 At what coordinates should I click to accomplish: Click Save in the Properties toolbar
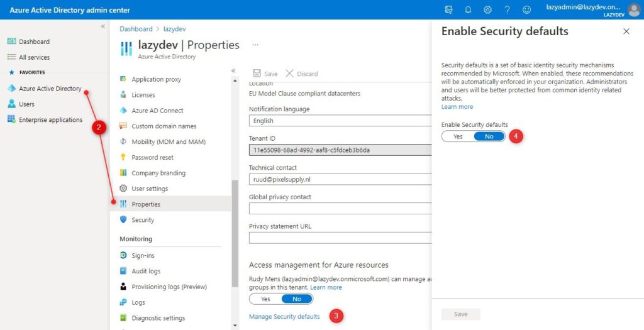(265, 74)
